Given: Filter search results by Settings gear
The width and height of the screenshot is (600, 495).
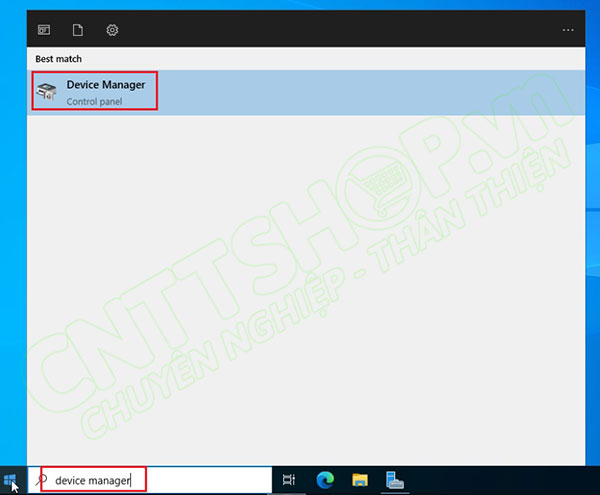Looking at the screenshot, I should (112, 30).
